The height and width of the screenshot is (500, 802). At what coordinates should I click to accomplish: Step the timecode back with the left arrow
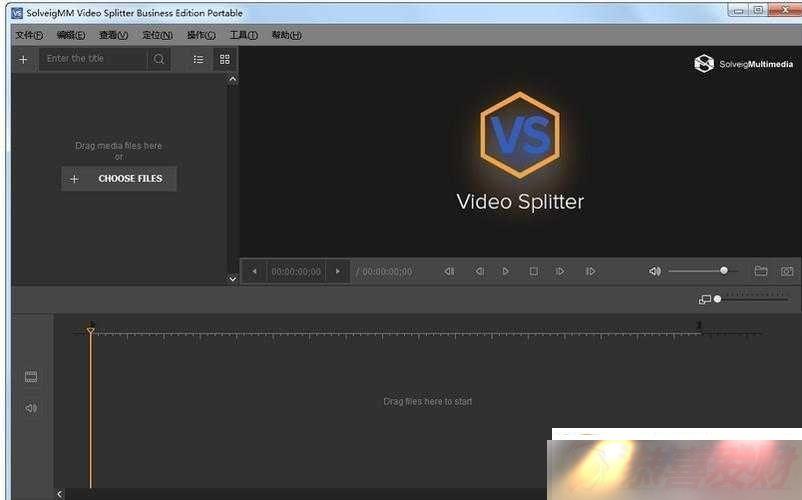pyautogui.click(x=254, y=271)
